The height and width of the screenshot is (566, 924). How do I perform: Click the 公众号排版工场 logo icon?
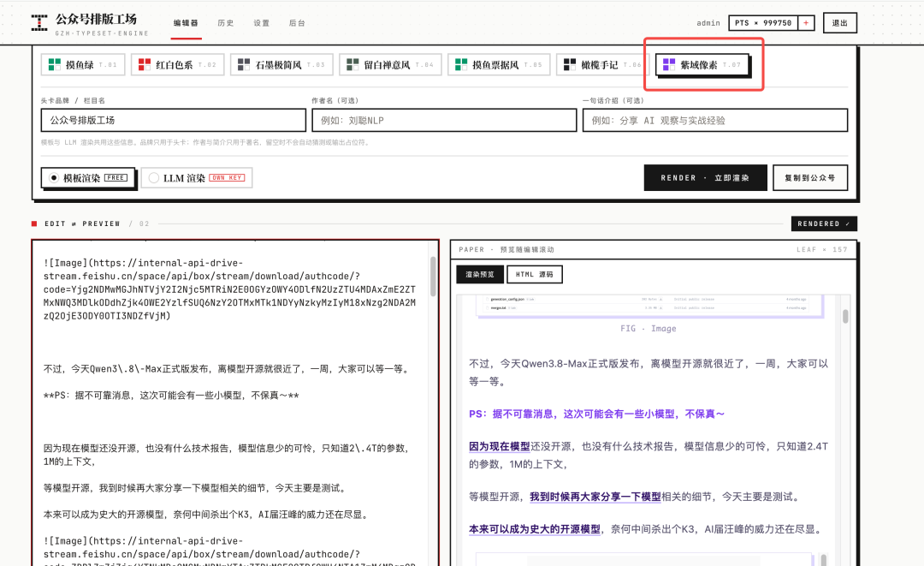click(x=38, y=23)
